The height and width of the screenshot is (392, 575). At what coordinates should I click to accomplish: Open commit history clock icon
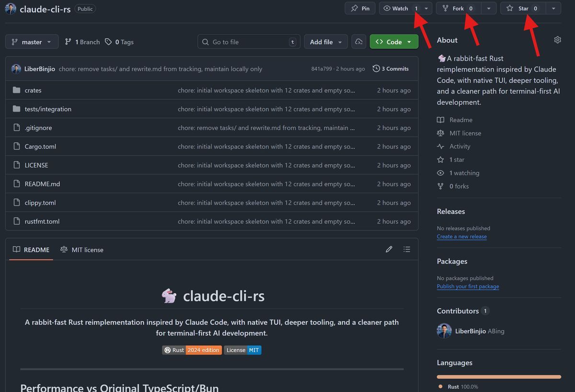point(376,69)
